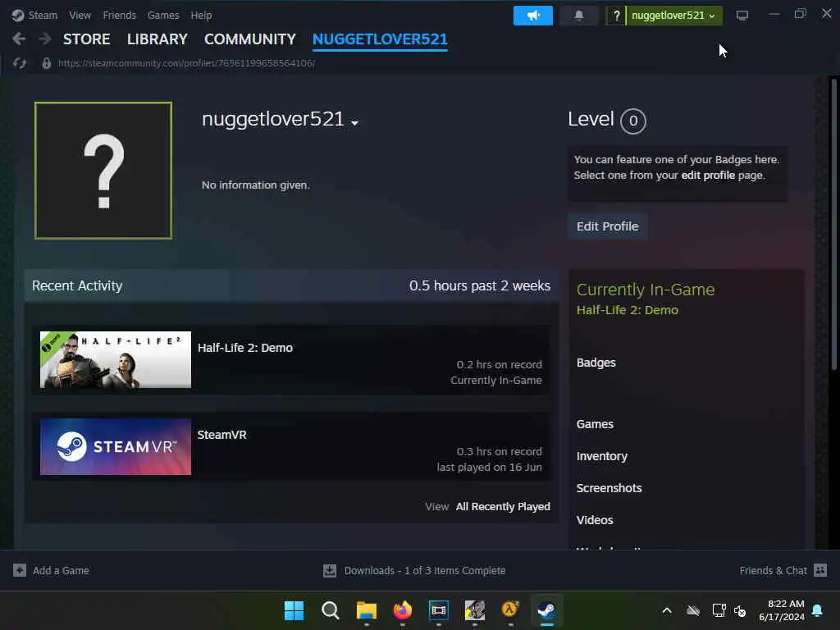
Task: Click the Steam logo in the title bar
Action: [18, 15]
